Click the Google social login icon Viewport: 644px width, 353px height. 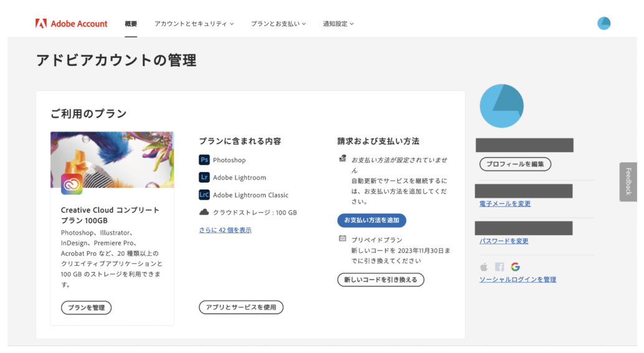click(516, 267)
